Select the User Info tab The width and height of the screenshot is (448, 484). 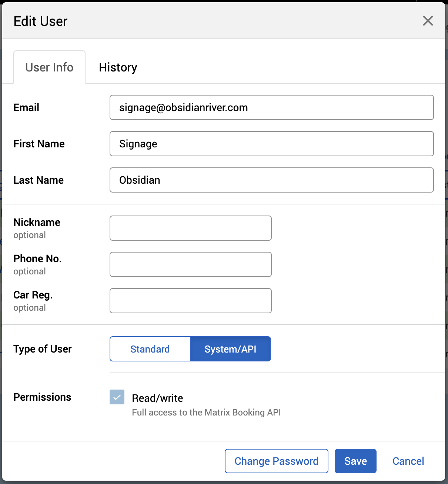49,67
